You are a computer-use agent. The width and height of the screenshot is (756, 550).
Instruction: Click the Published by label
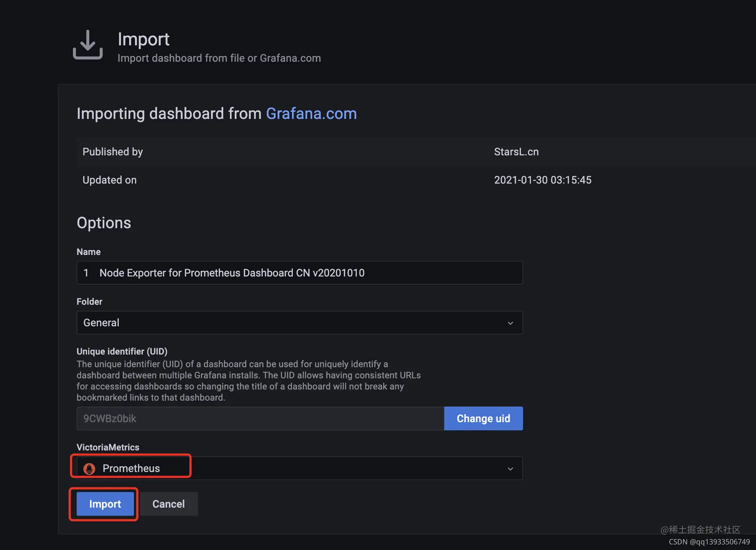coord(112,152)
